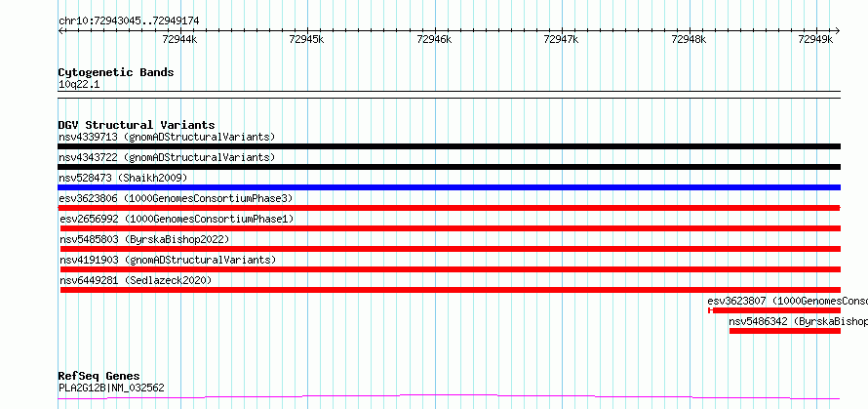Open variant label nsv4343722

coord(167,157)
